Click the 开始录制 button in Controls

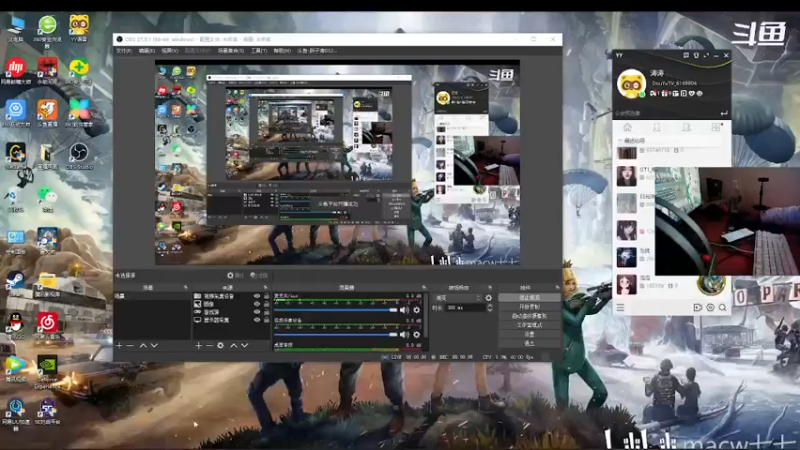(529, 307)
